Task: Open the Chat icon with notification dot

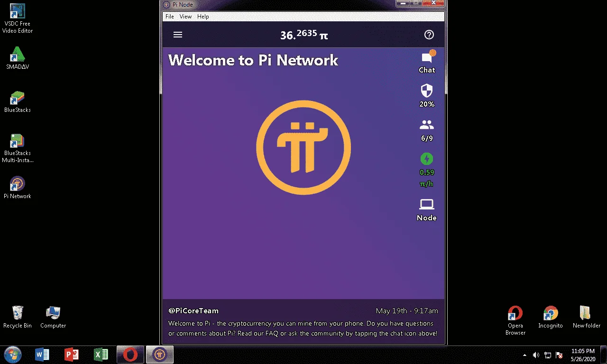Action: pyautogui.click(x=427, y=62)
